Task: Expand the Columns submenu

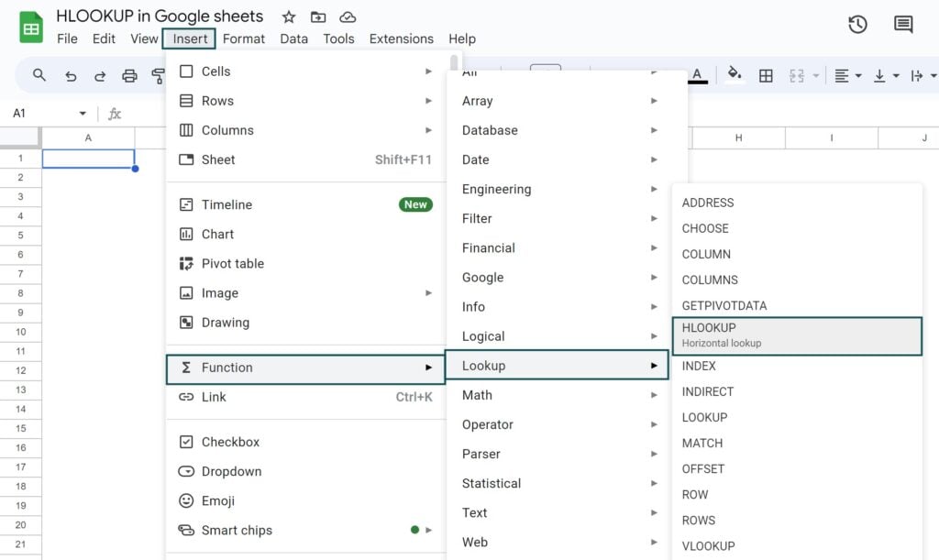Action: tap(305, 130)
